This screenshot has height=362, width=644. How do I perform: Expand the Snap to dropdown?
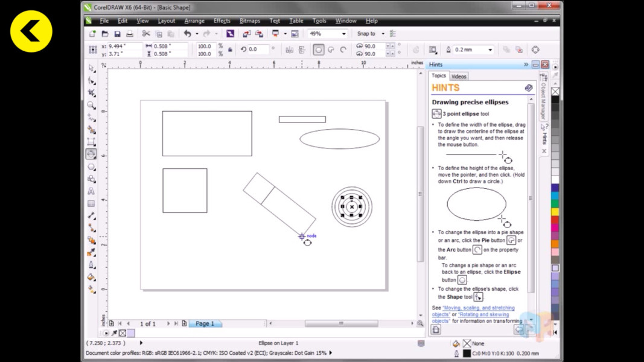coord(383,34)
